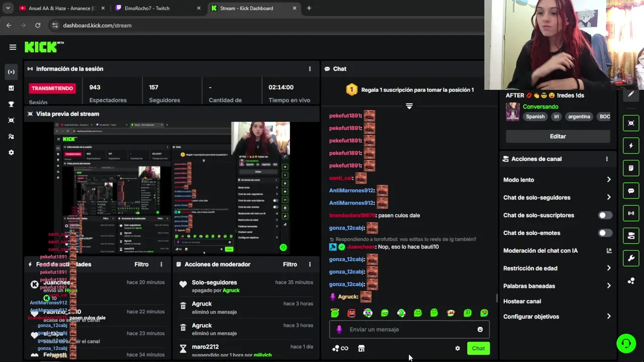Switch to the ElmoRocho7 - Twitch browser tab
This screenshot has height=362, width=644.
click(158, 8)
